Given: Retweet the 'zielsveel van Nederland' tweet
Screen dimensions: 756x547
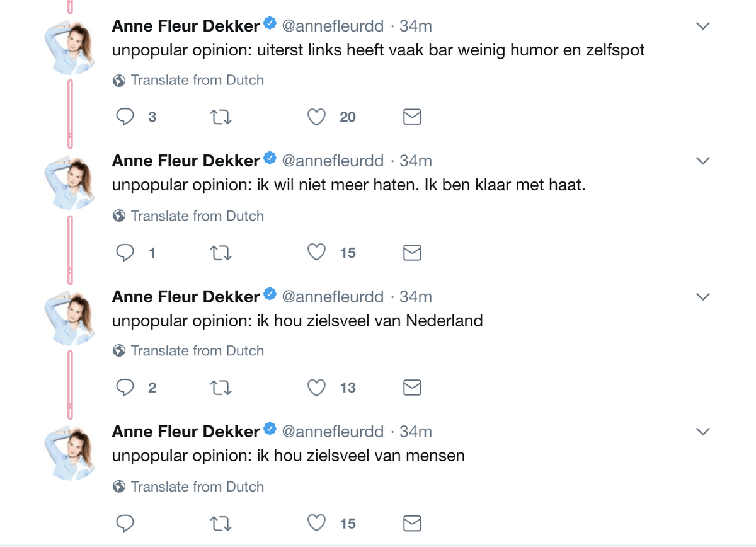Looking at the screenshot, I should coord(220,388).
